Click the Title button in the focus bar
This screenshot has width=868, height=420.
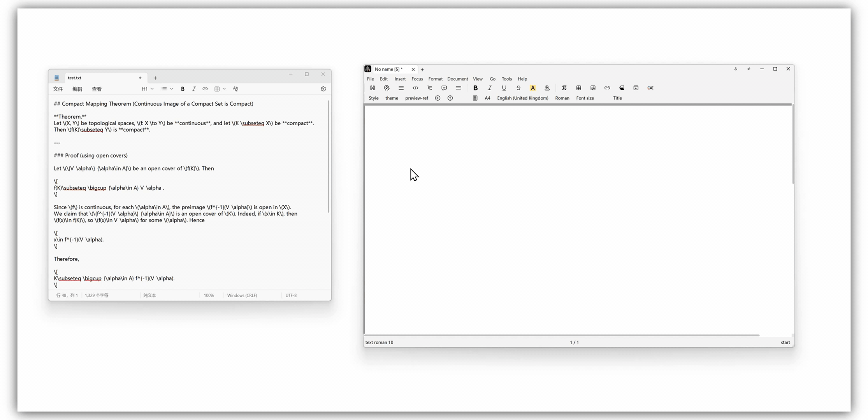click(617, 98)
